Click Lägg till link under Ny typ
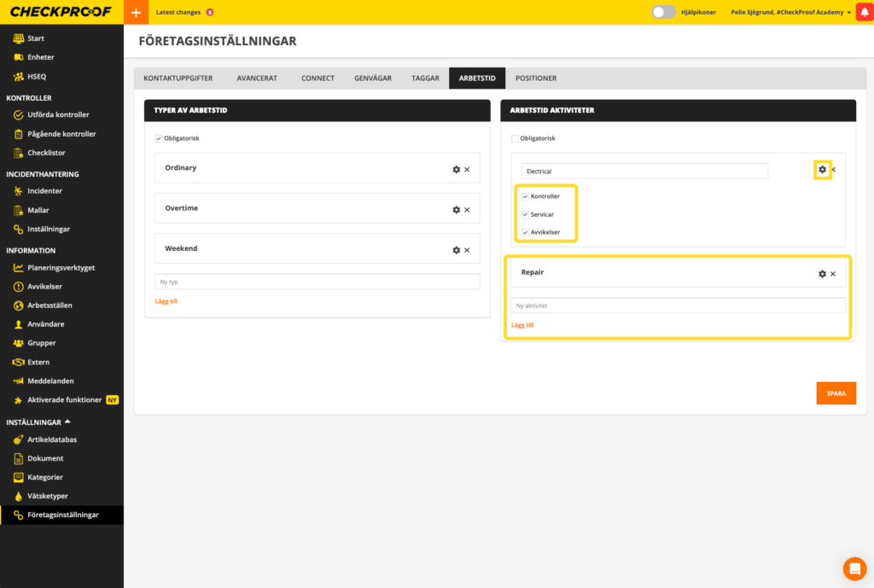The width and height of the screenshot is (874, 588). click(166, 301)
